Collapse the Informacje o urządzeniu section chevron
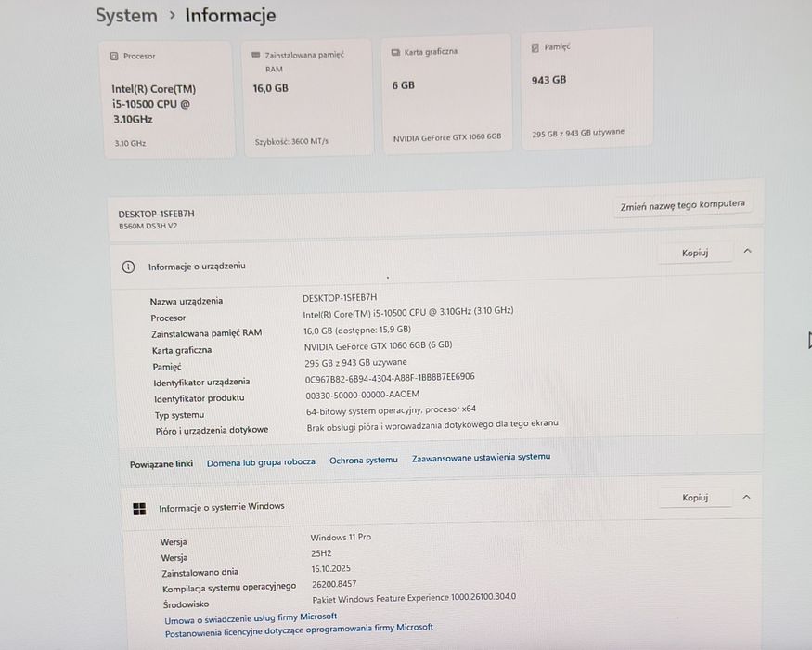The width and height of the screenshot is (812, 650). (x=747, y=251)
